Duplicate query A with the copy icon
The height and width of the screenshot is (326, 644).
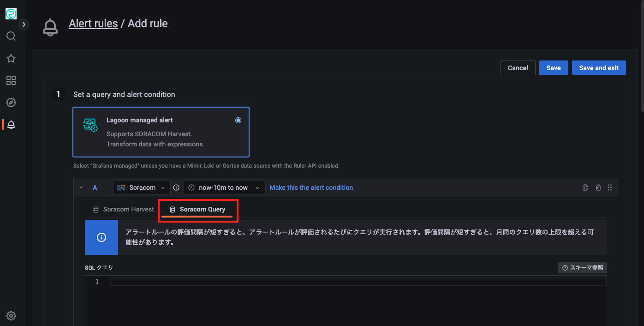[585, 187]
